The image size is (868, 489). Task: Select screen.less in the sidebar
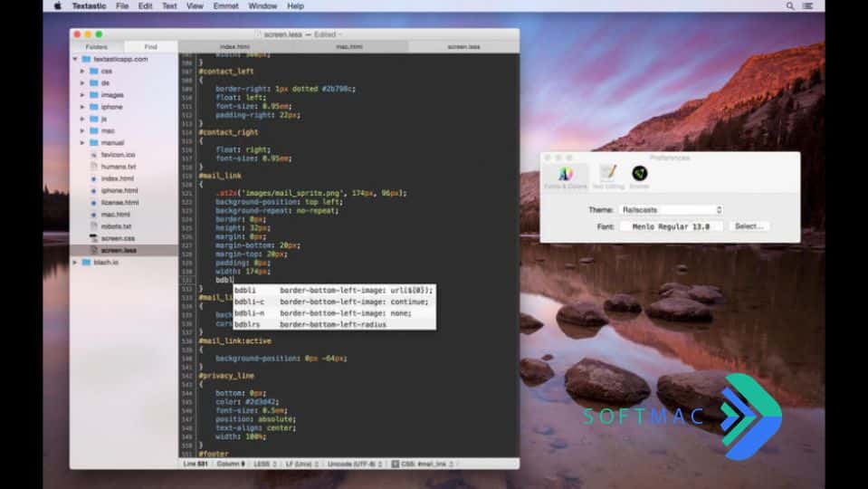pos(124,250)
